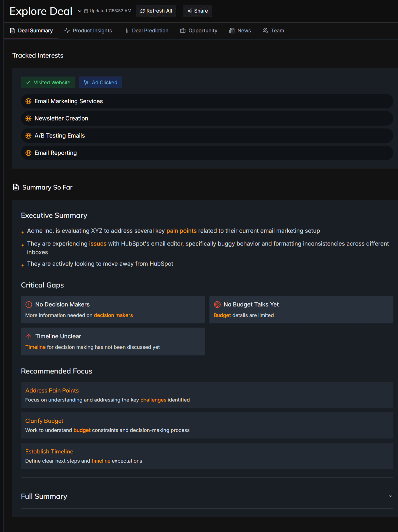The image size is (398, 532).
Task: Click the target icon on No Budget Talks Yet
Action: [217, 304]
